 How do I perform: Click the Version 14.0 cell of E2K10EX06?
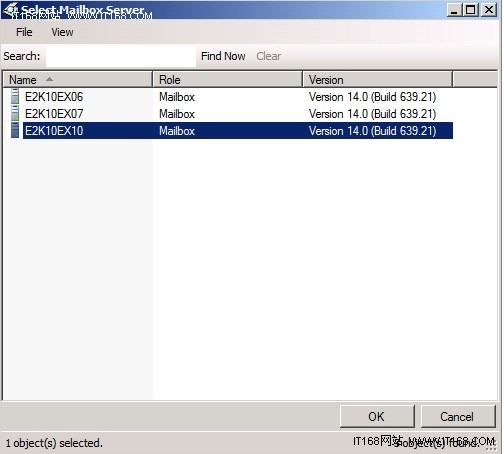(373, 97)
